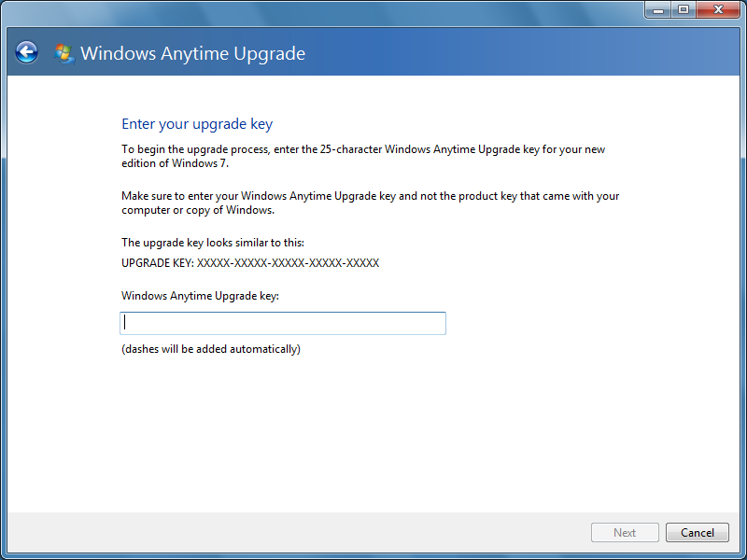Click the grayed-out Next button
Image resolution: width=747 pixels, height=560 pixels.
pos(625,532)
